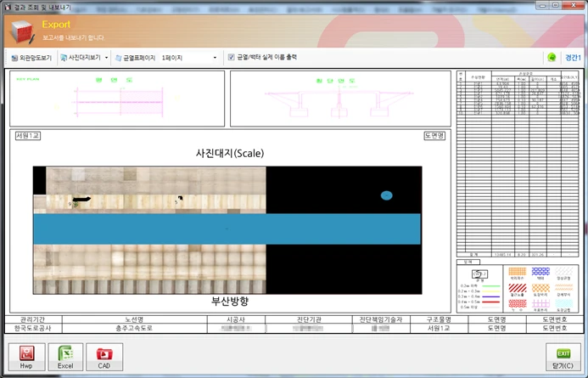Viewport: 588px width, 378px height.
Task: Open the 1페이지 page combo box
Action: 189,58
